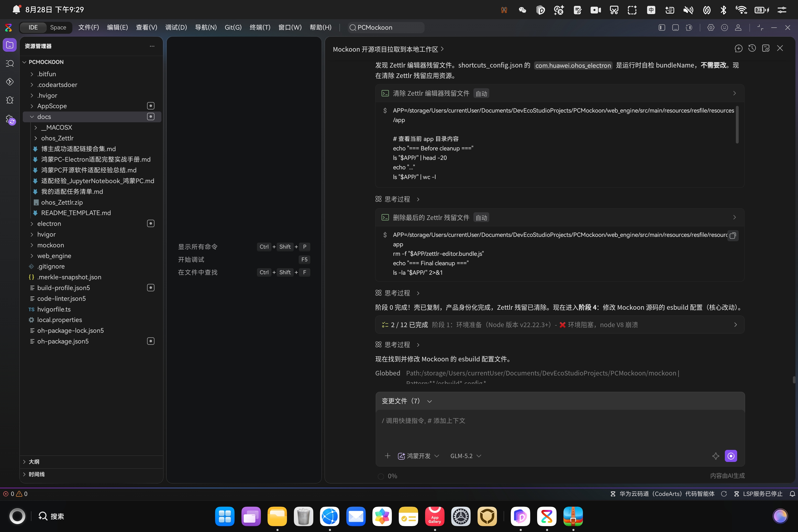Image resolution: width=798 pixels, height=532 pixels.
Task: Expand the 清除 Zettlr 编辑器残留文件 command block
Action: click(560, 93)
